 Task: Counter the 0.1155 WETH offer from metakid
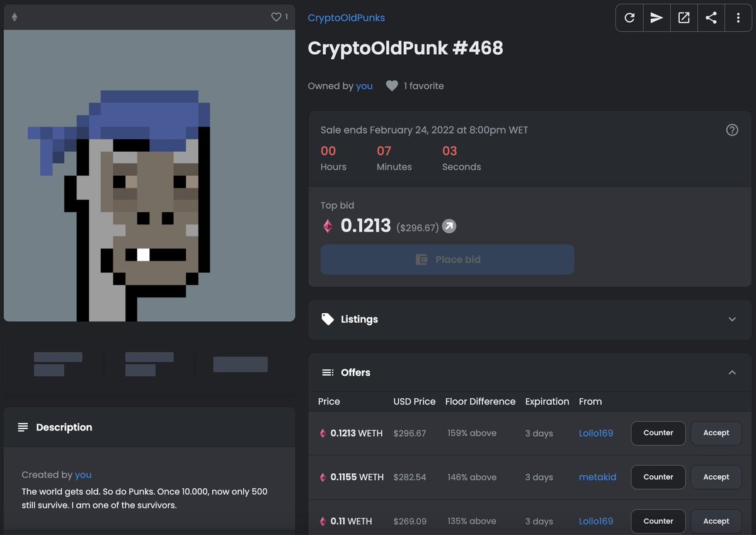[658, 477]
